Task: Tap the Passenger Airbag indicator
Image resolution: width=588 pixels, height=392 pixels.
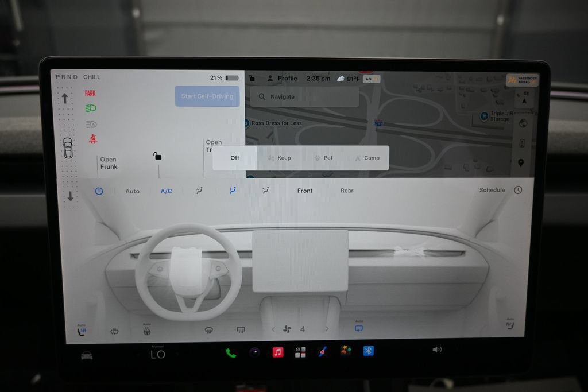Action: [523, 80]
